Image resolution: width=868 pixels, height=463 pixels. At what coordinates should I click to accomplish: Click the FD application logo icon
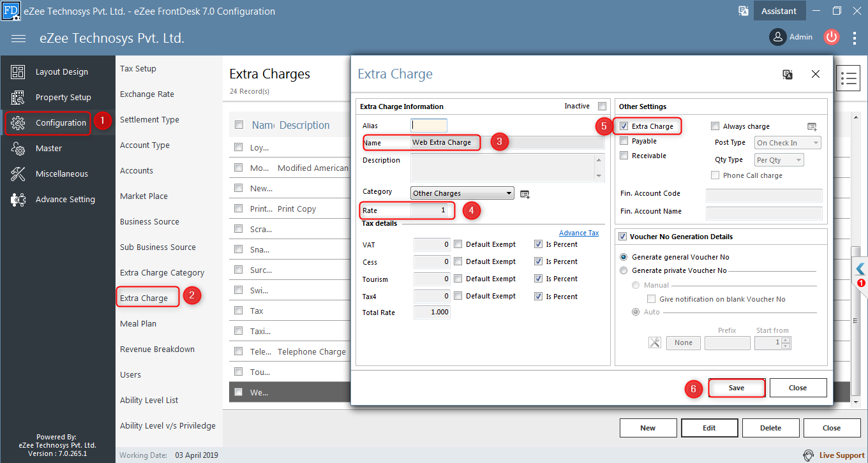click(x=11, y=11)
